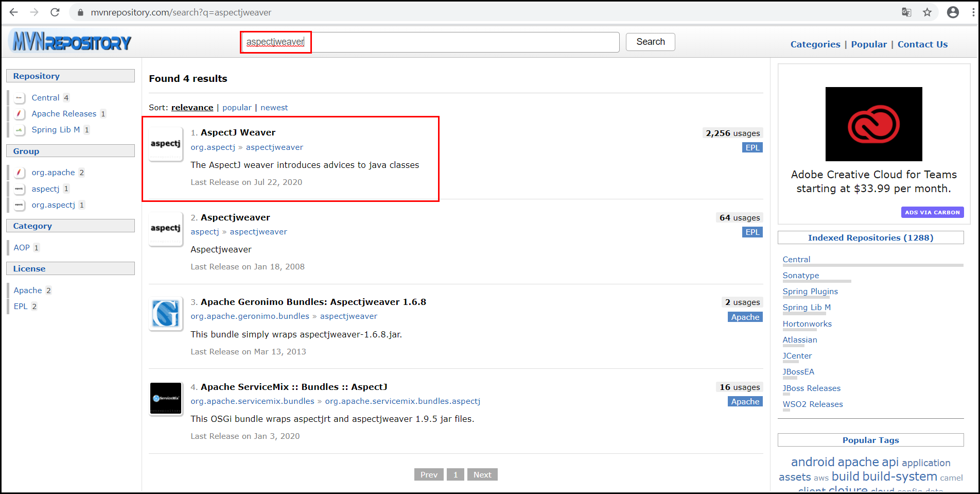Open the WSO2 Releases repository link
The image size is (980, 494).
click(813, 404)
